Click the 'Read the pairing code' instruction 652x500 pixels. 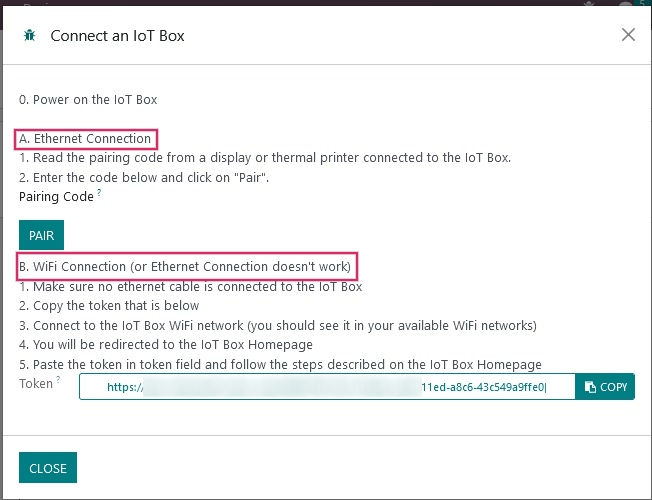point(265,158)
